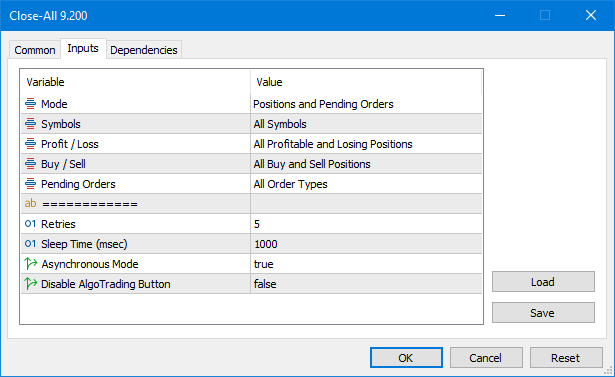Toggle Disable AlgoTrading Button value false
Viewport: 615px width, 377px height.
[x=366, y=284]
